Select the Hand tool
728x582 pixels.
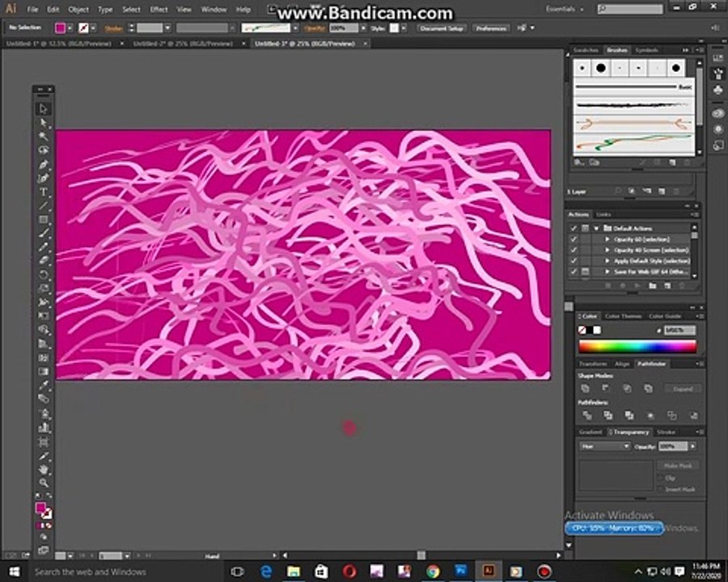(43, 469)
